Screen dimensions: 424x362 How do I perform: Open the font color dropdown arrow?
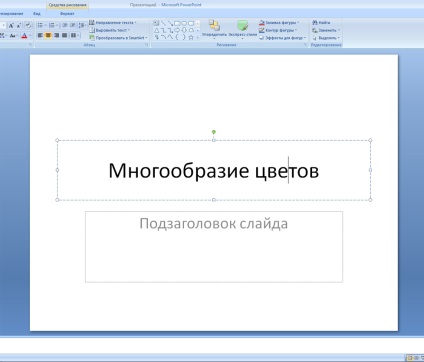30,35
